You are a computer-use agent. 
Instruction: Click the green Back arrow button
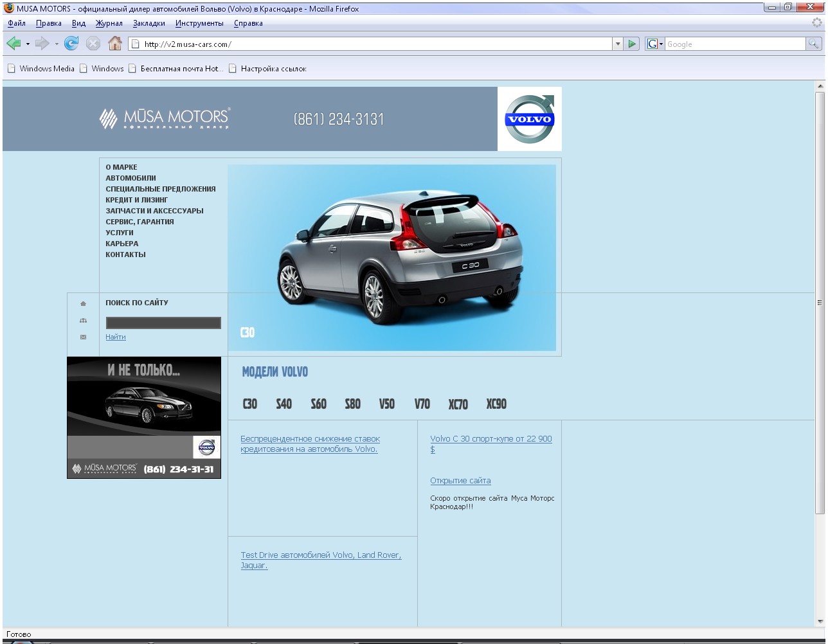pos(14,44)
